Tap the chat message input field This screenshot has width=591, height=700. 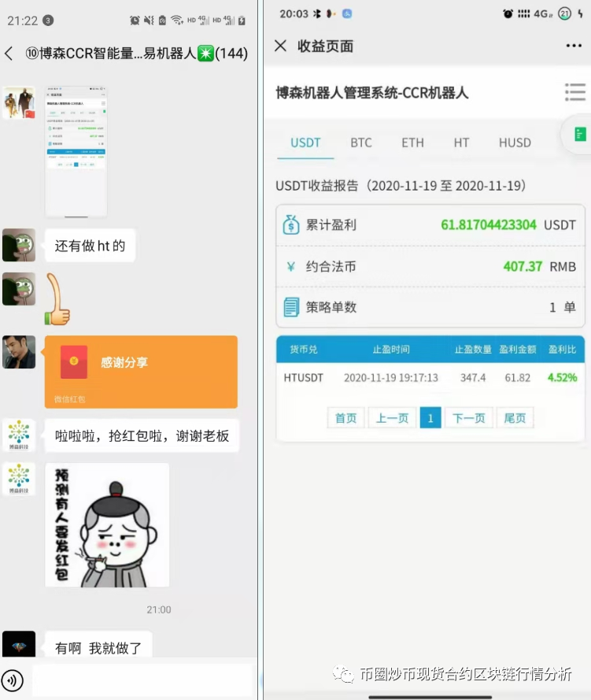click(142, 680)
